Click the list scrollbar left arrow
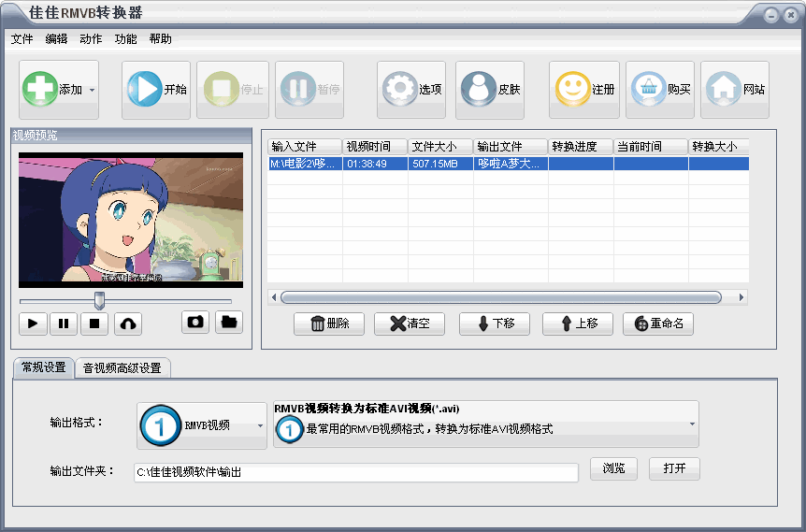 (273, 297)
